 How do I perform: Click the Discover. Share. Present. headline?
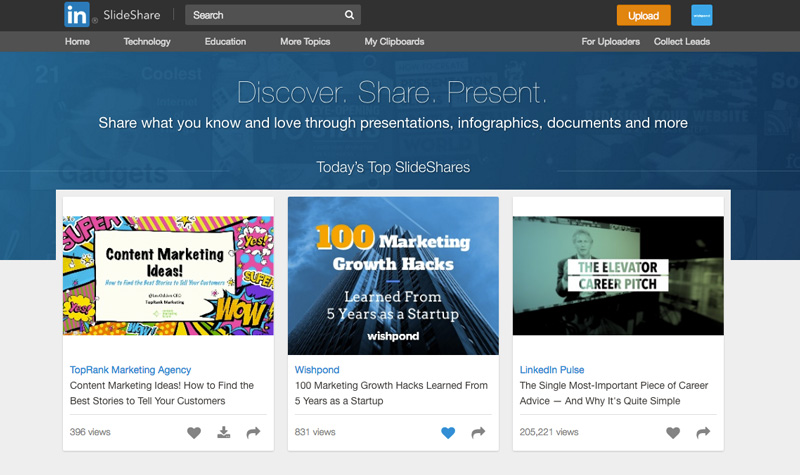pos(392,92)
